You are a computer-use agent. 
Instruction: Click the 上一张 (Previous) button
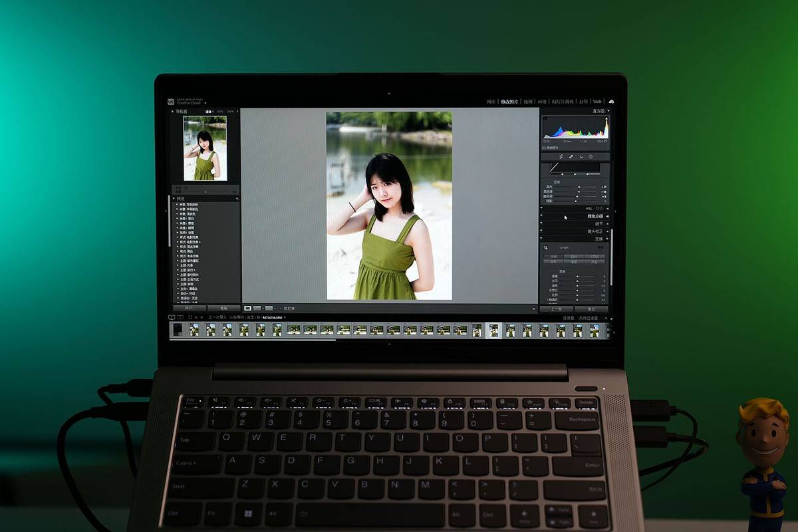(x=556, y=309)
